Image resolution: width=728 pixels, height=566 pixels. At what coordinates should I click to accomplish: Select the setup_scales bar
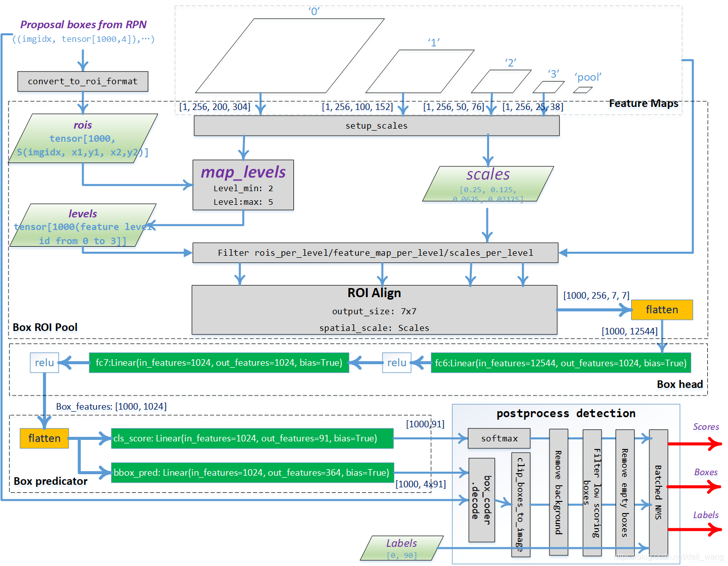(376, 126)
